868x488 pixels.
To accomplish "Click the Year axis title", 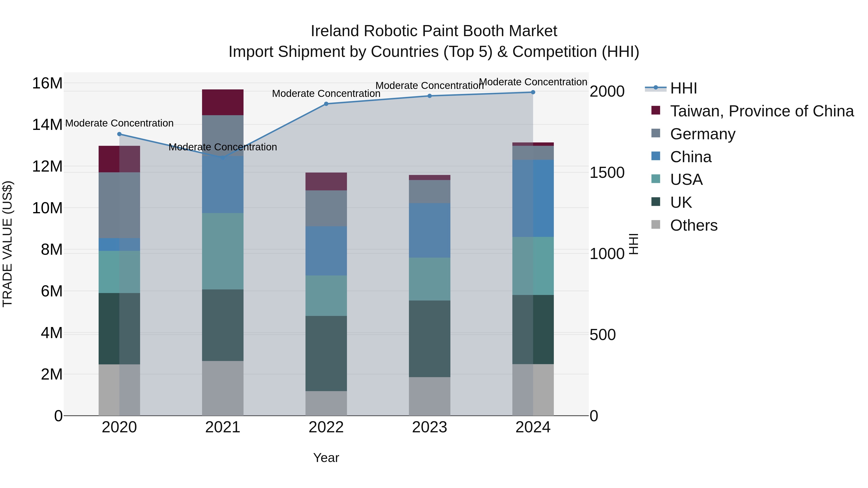I will (x=326, y=458).
